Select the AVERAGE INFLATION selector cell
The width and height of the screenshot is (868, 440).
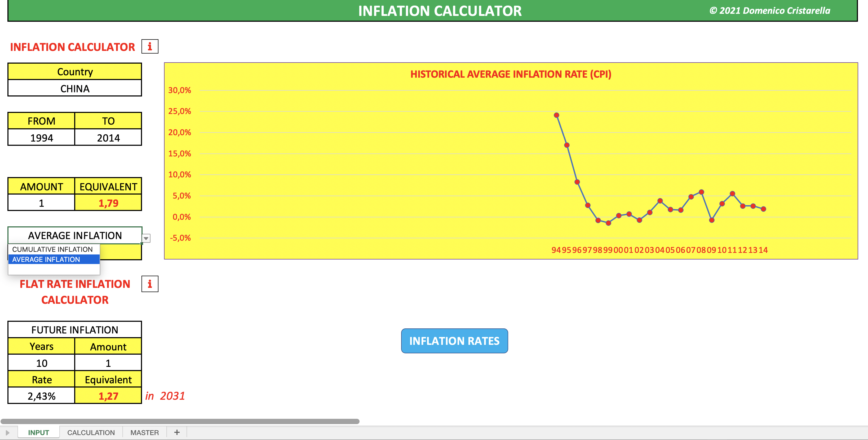[x=75, y=235]
